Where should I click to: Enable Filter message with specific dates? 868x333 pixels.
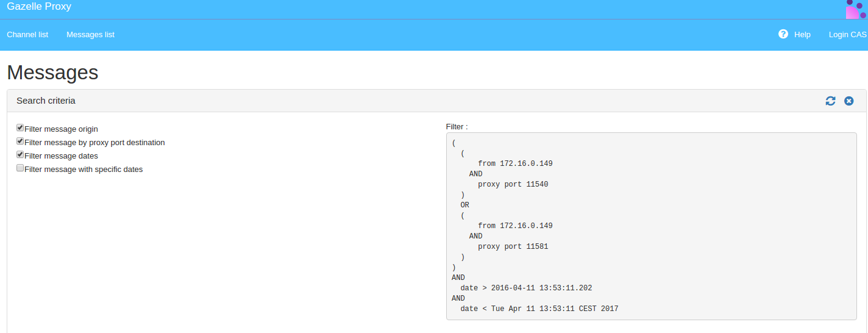[x=20, y=168]
